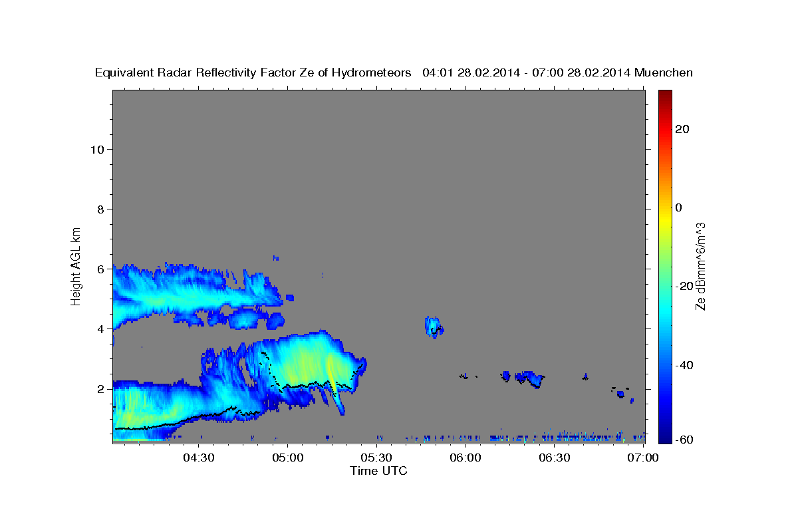Click the 'Height AGL km' axis label
The height and width of the screenshot is (532, 798).
(x=76, y=265)
